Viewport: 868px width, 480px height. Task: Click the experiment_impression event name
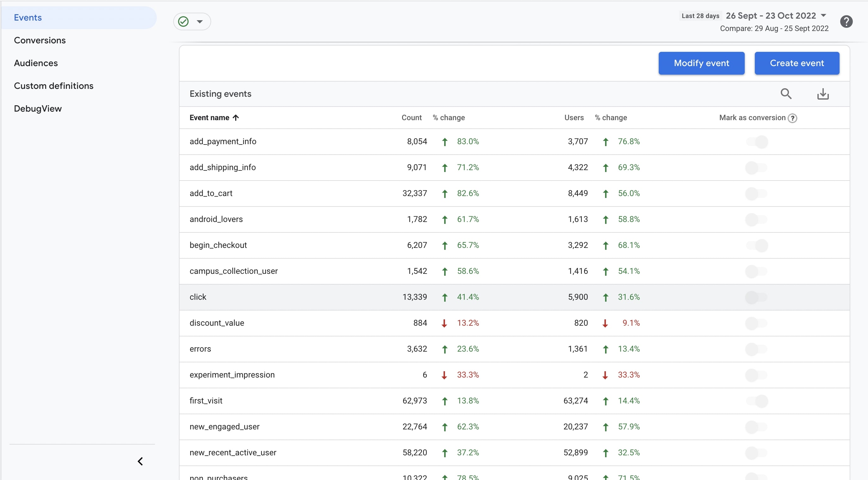point(232,375)
